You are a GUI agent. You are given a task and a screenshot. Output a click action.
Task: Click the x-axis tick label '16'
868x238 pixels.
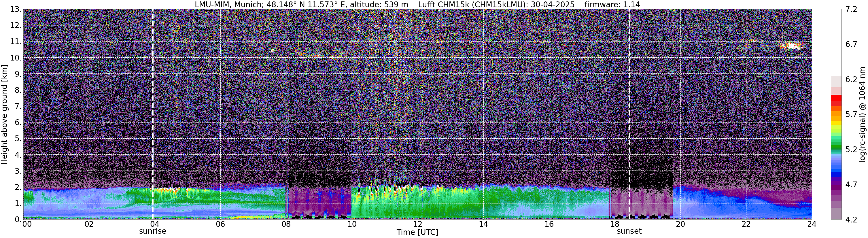tap(549, 224)
